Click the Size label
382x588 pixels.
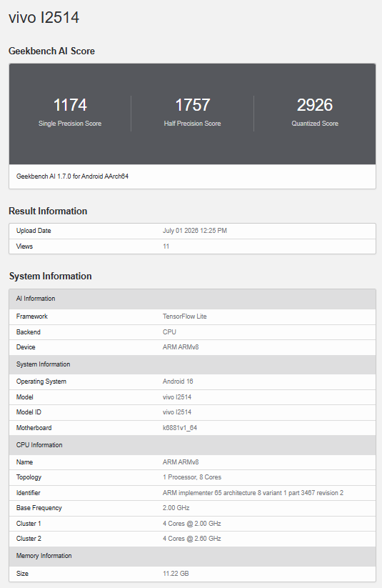pos(23,574)
